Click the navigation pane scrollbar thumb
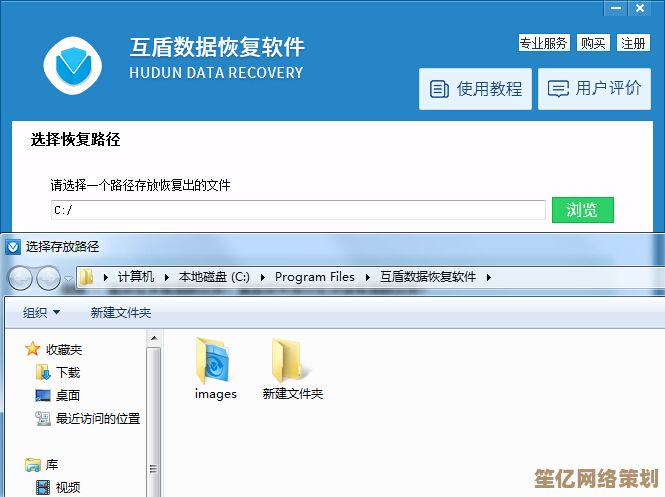 click(x=154, y=424)
